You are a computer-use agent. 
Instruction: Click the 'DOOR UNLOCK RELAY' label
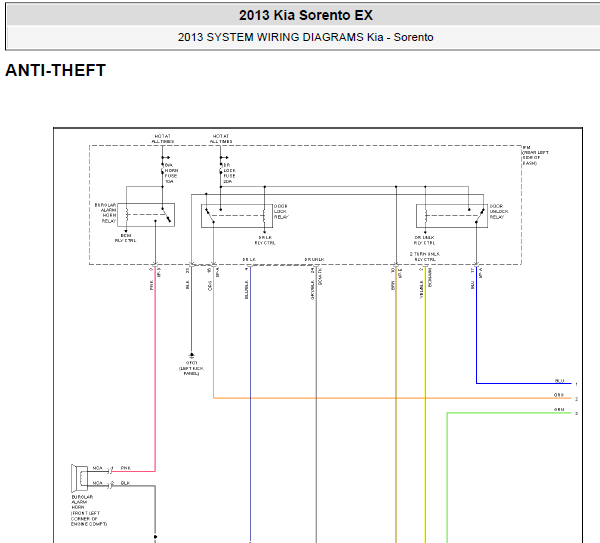(499, 212)
